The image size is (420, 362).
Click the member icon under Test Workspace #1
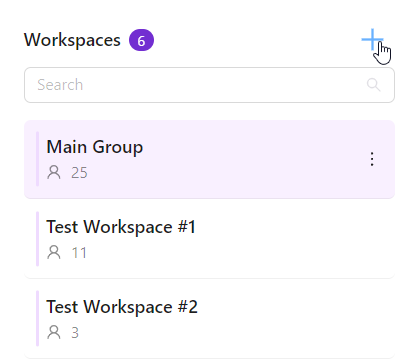point(54,252)
